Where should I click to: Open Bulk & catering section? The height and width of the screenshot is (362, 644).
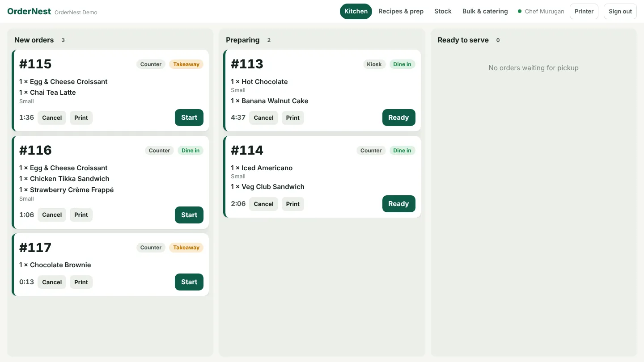485,11
